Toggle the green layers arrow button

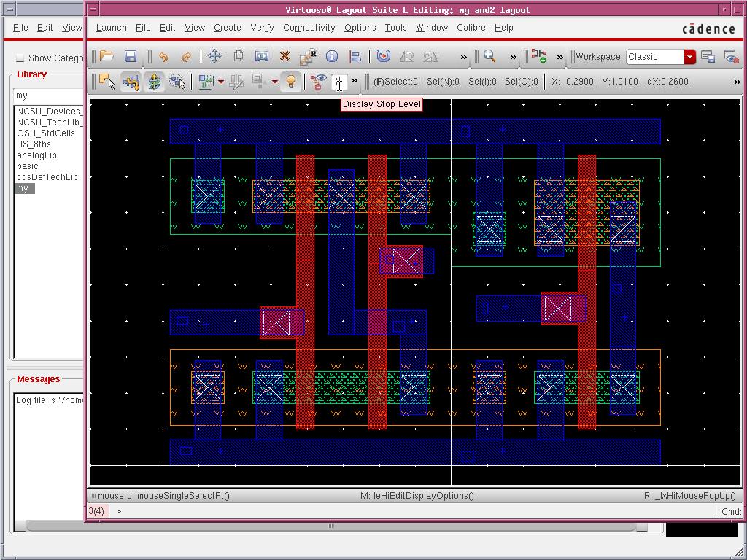click(x=154, y=82)
